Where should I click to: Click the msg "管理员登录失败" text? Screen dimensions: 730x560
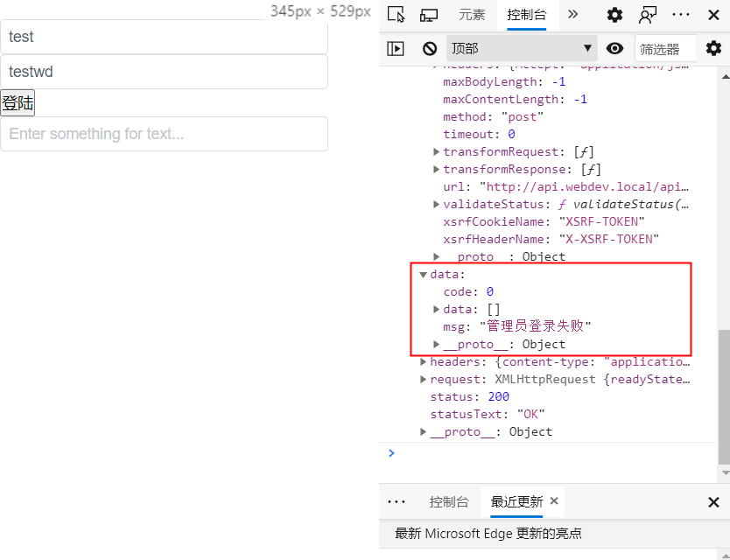coord(535,325)
